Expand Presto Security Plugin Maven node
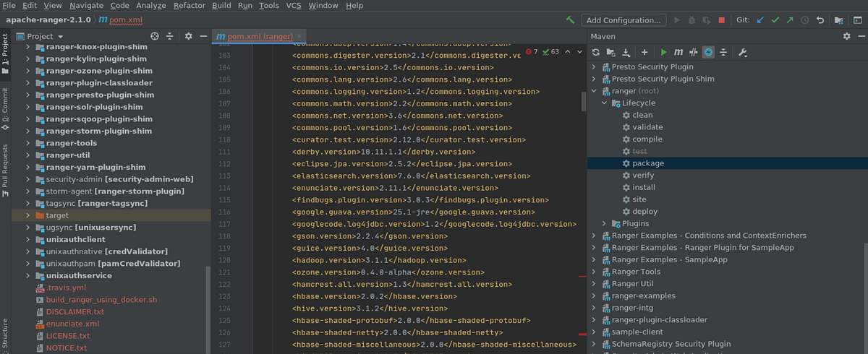The image size is (868, 354). (594, 66)
